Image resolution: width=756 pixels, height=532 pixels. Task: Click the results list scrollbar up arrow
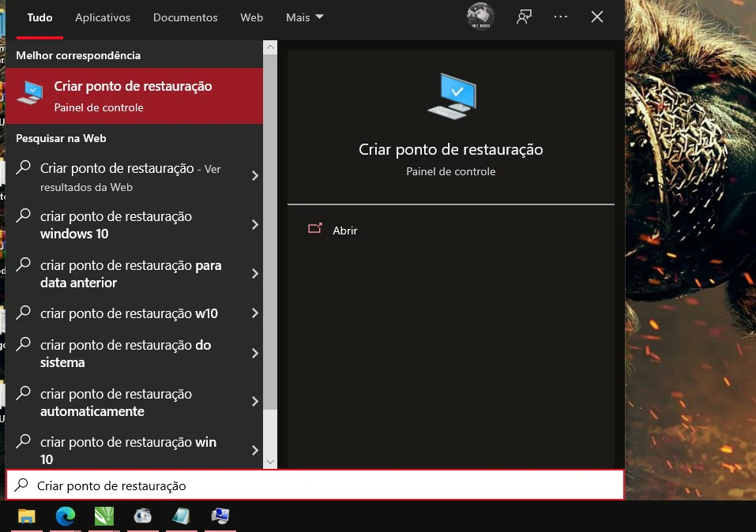(x=270, y=47)
